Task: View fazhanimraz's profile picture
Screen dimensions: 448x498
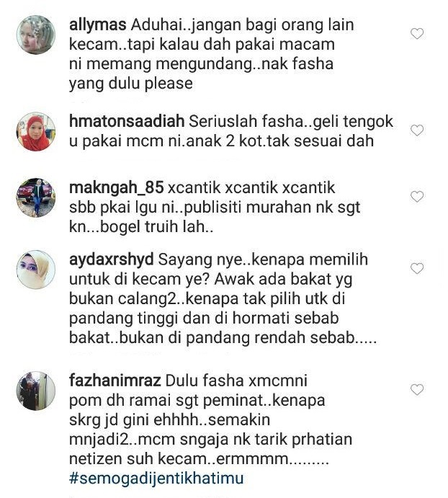Action: (36, 391)
